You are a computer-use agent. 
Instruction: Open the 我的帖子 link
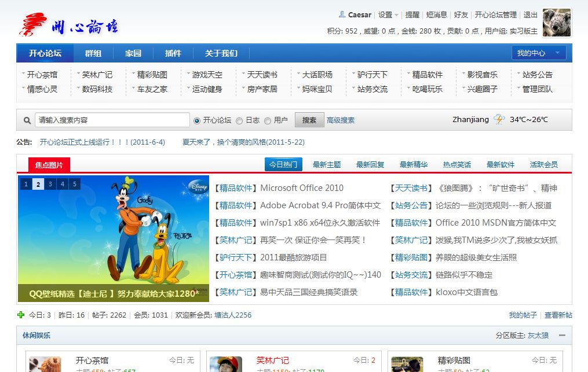(523, 315)
